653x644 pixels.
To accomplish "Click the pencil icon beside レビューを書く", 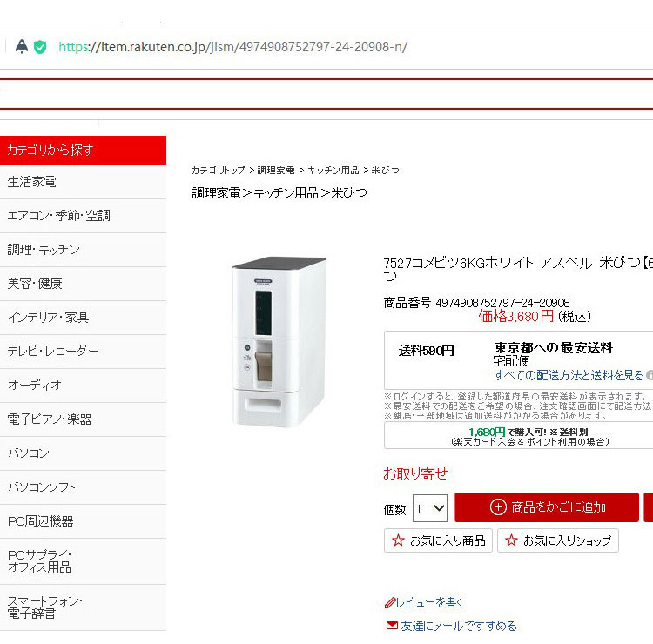I will click(389, 602).
